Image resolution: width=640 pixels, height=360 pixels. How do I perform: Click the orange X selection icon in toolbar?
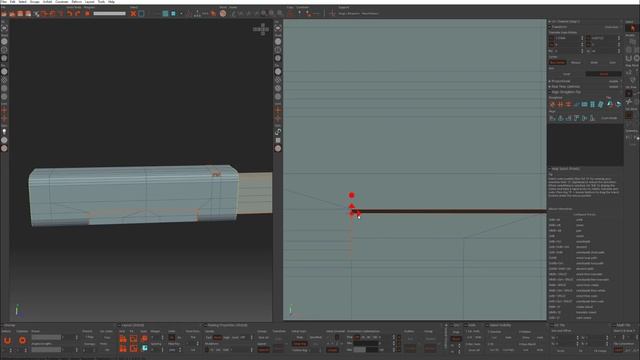coord(133,14)
